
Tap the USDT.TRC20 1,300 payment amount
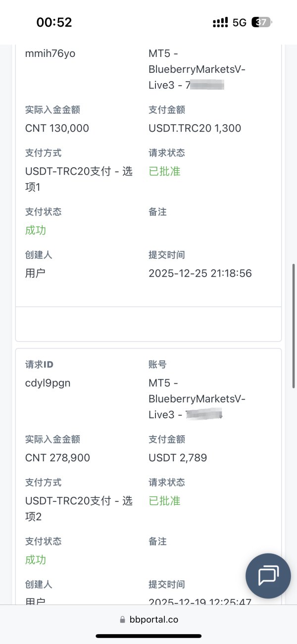[x=195, y=128]
